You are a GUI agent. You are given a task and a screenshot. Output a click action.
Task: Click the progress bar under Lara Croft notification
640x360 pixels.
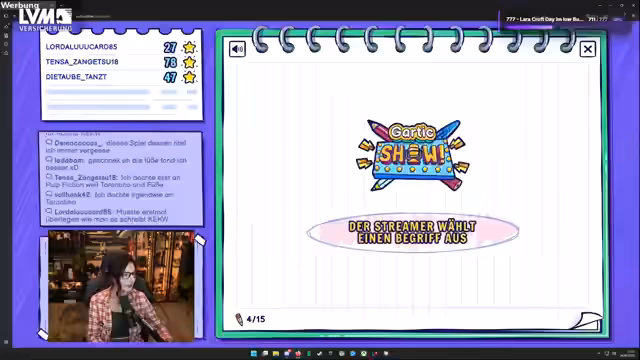(x=529, y=28)
